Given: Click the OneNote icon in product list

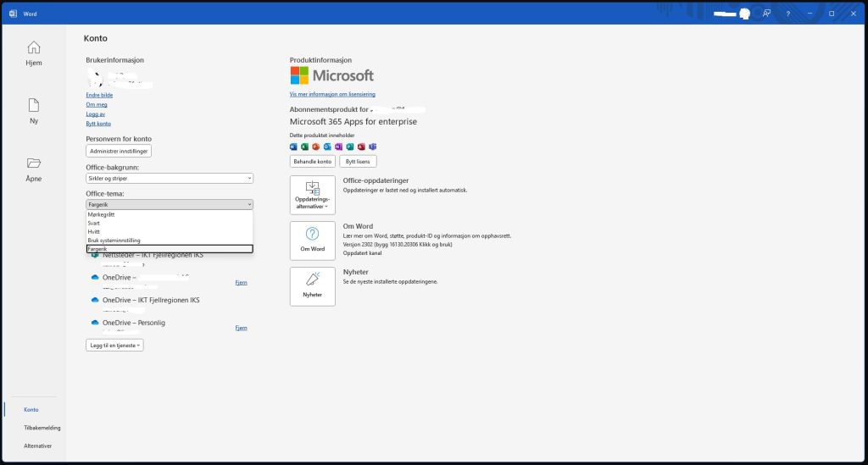Looking at the screenshot, I should [x=339, y=147].
